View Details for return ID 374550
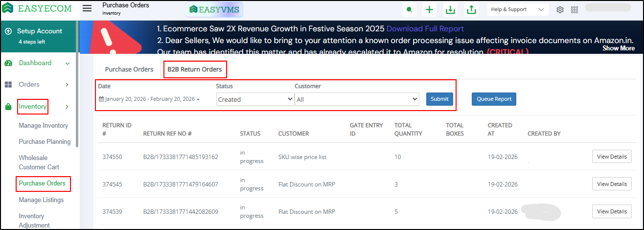This screenshot has width=644, height=230. (x=612, y=157)
